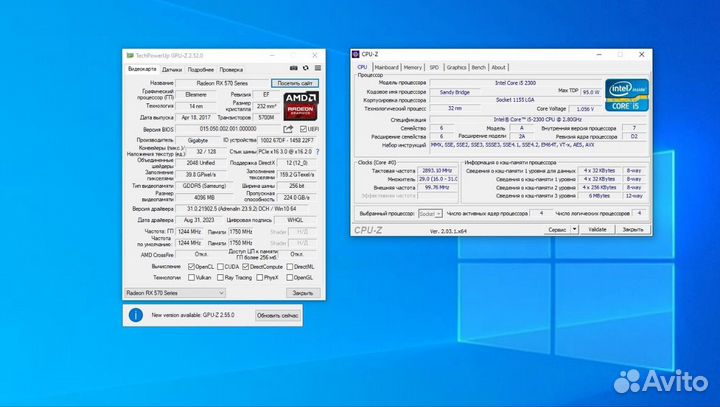Click the BIOS version 015.050.002.001.000000 field
720x407 pixels.
pyautogui.click(x=228, y=129)
